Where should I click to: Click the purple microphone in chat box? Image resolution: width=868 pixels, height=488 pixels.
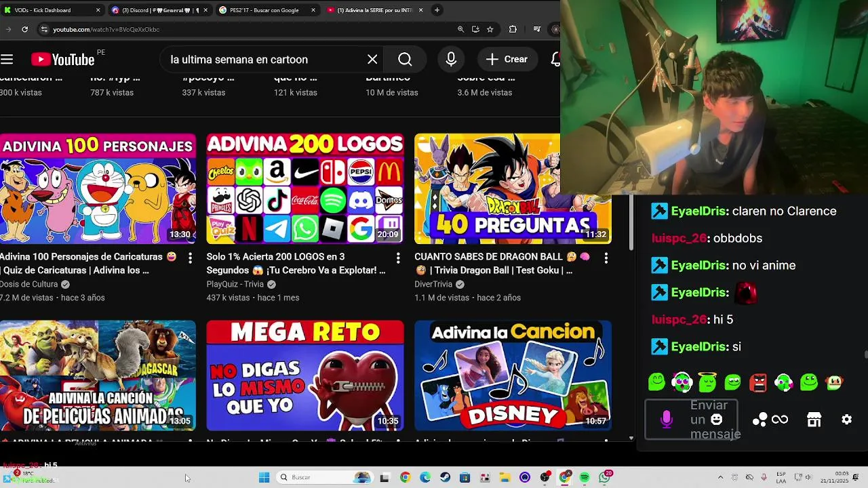pyautogui.click(x=666, y=420)
